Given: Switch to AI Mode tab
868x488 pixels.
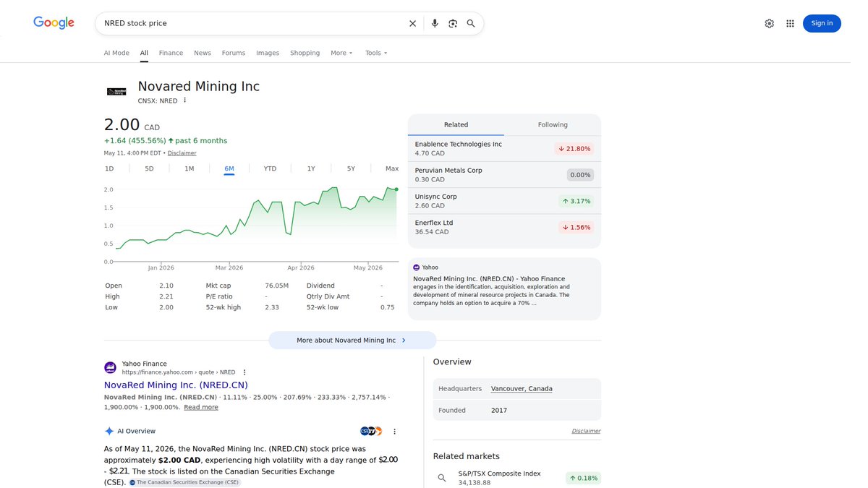Looking at the screenshot, I should click(x=116, y=53).
